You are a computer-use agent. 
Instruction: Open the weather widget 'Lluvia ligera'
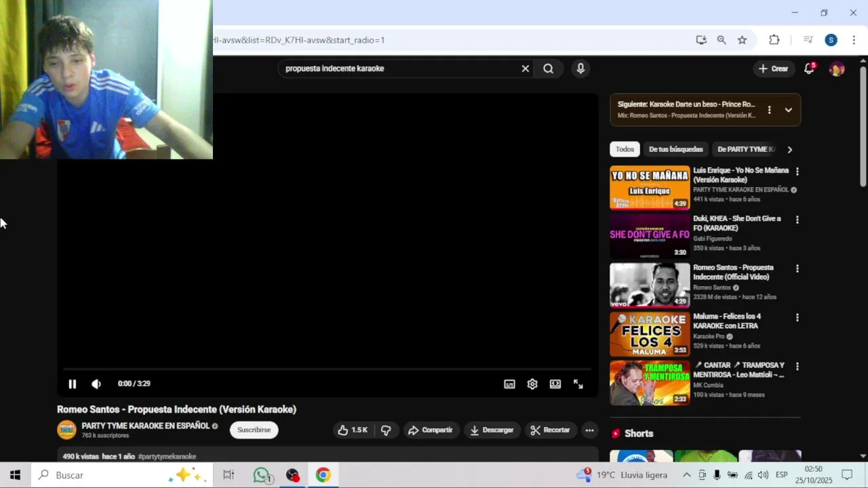click(x=622, y=475)
